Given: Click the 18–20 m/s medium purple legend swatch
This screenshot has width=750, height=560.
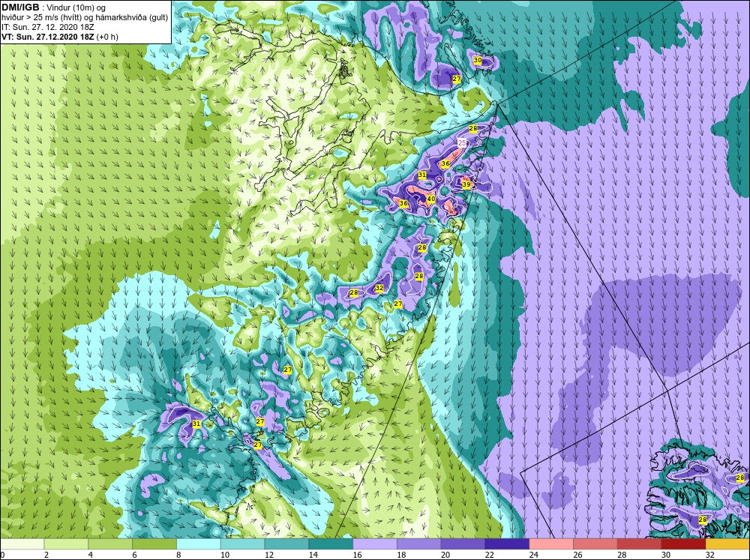Looking at the screenshot, I should point(419,544).
